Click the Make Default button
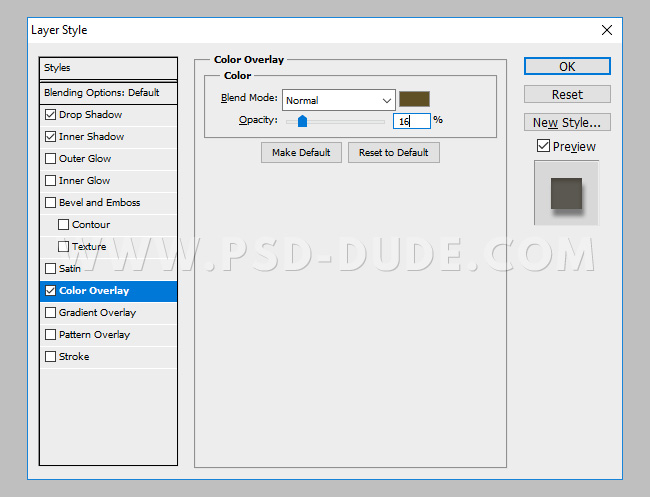650x497 pixels. point(301,153)
